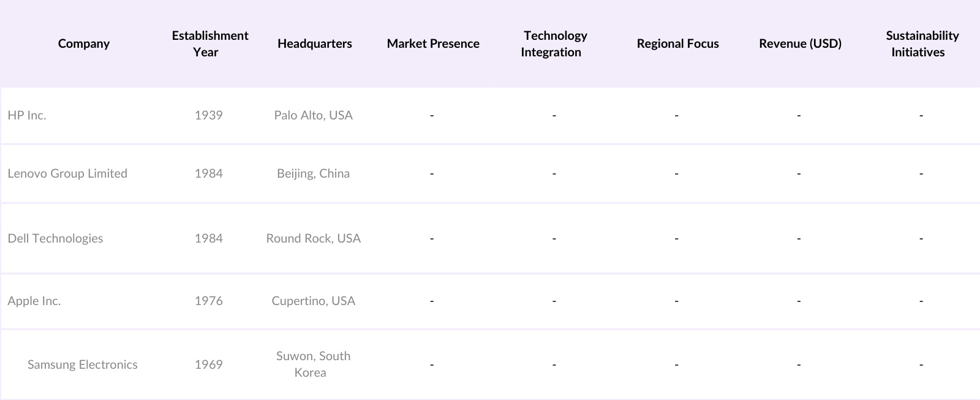Select the HP Inc. company cell
Image resolution: width=980 pixels, height=400 pixels.
point(27,115)
